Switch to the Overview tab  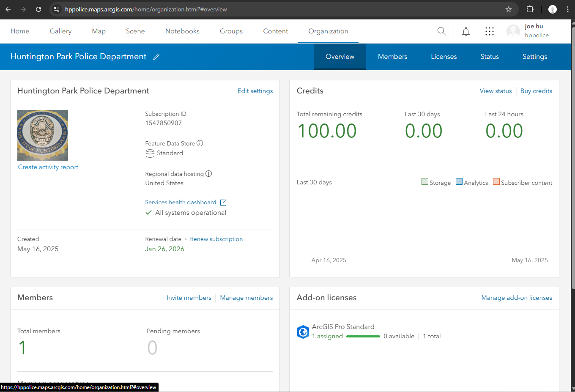pos(340,57)
